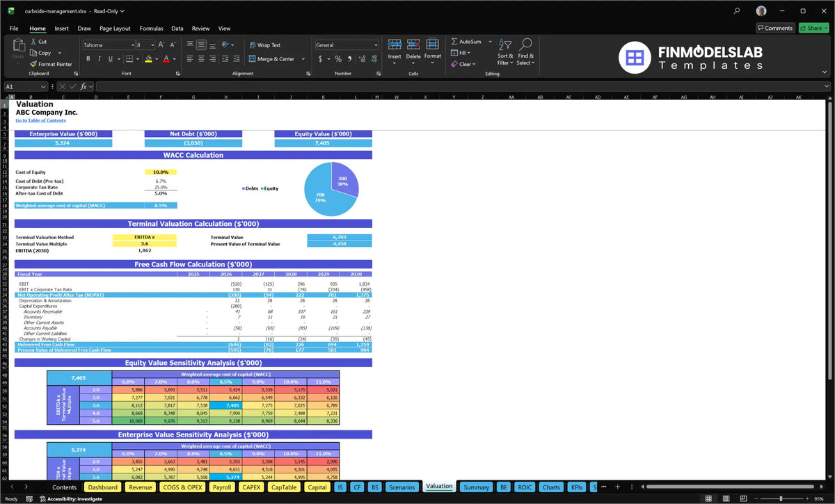Screen dimensions: 835x504
Task: Click into the formula bar input
Action: 463,86
